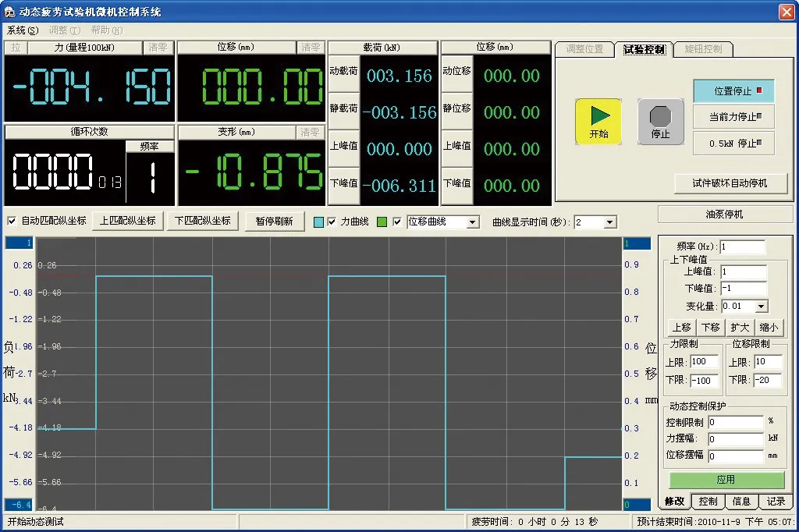Disable the 力曲线 force curve checkbox
Screen dimensions: 799x532
[x=332, y=222]
